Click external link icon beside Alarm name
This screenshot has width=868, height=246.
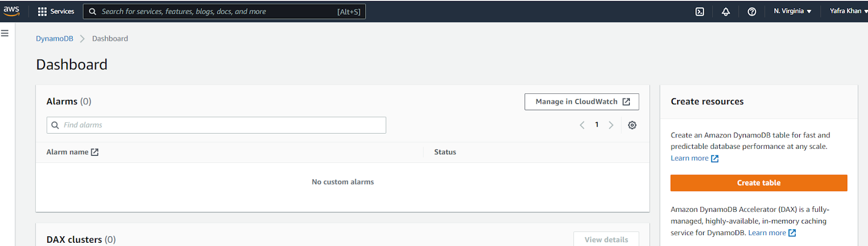coord(95,152)
